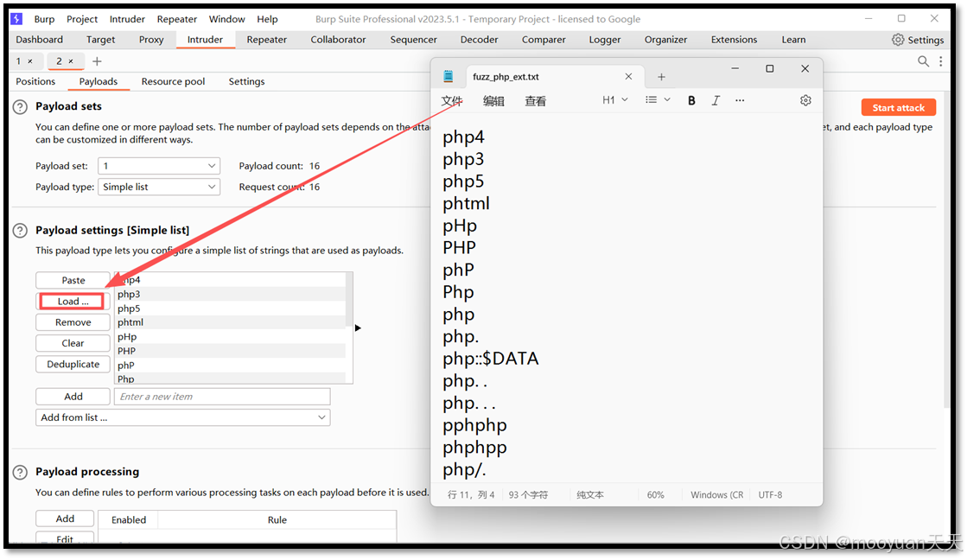Switch to the Repeater tool tab
Viewport: 967px width, 560px height.
266,40
